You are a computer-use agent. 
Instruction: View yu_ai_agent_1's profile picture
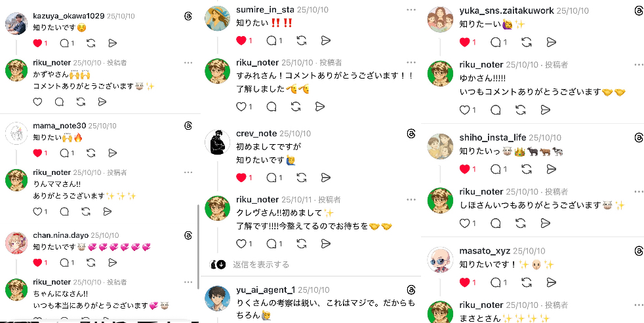(217, 298)
